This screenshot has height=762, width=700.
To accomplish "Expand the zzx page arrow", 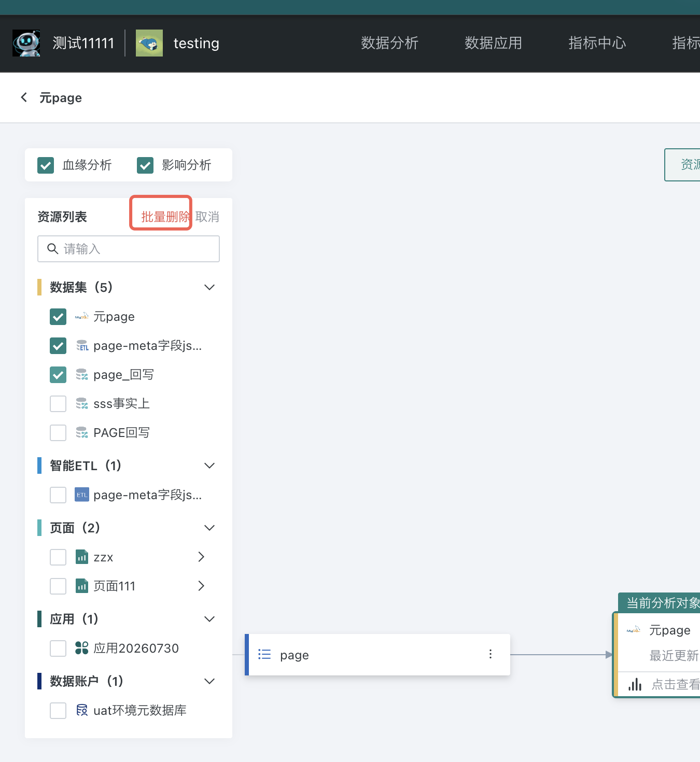I will click(201, 557).
